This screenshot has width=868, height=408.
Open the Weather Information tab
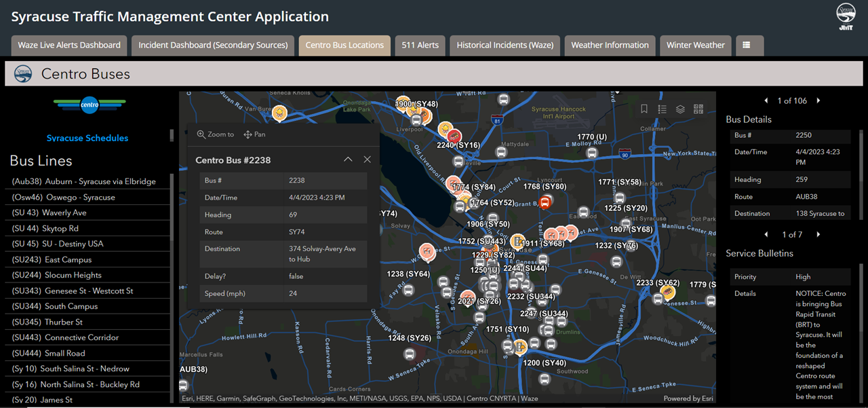click(x=610, y=45)
